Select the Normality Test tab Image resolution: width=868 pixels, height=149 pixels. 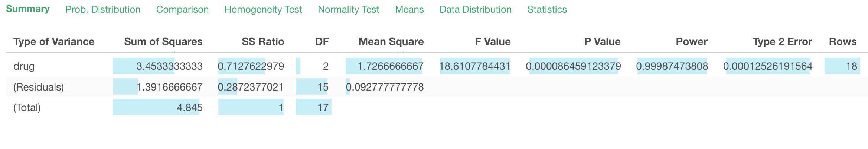coord(348,9)
